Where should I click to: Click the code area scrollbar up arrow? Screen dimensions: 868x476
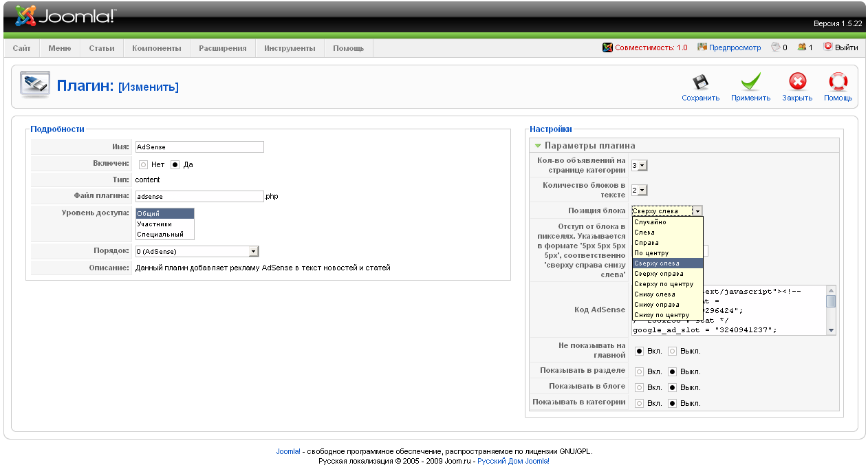pyautogui.click(x=832, y=290)
